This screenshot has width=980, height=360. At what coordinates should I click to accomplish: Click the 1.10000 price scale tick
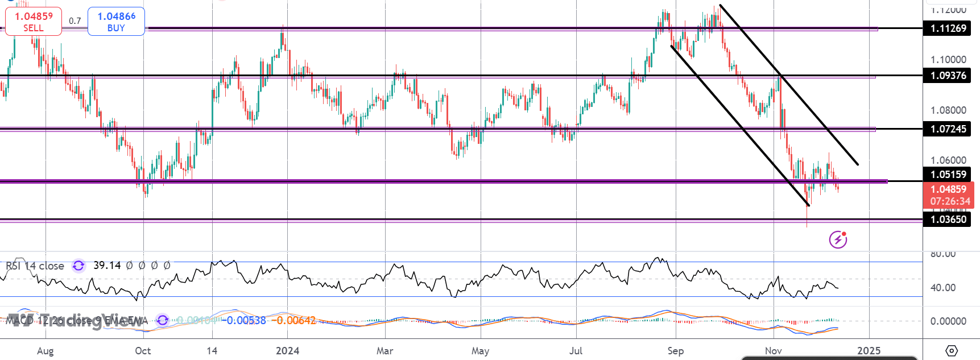coord(948,59)
